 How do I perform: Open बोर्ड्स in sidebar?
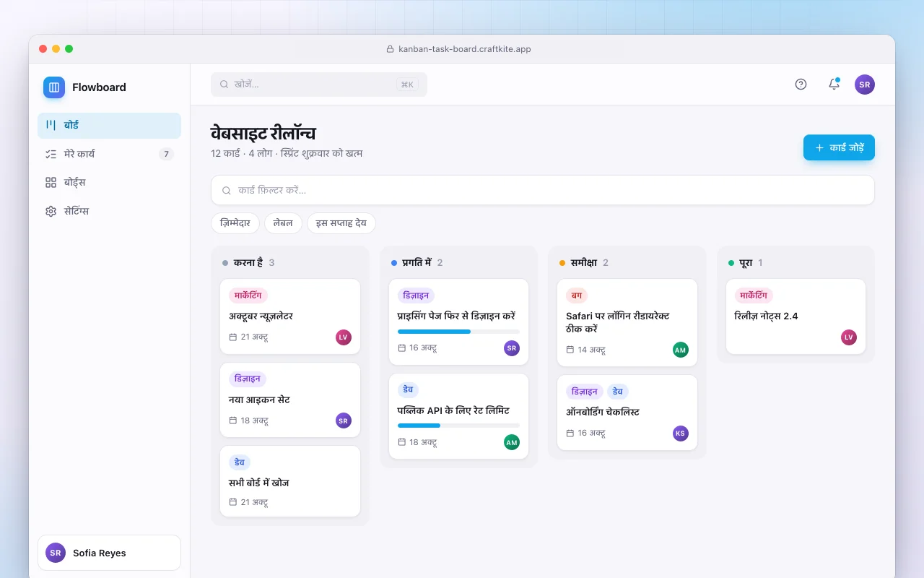[x=109, y=183]
